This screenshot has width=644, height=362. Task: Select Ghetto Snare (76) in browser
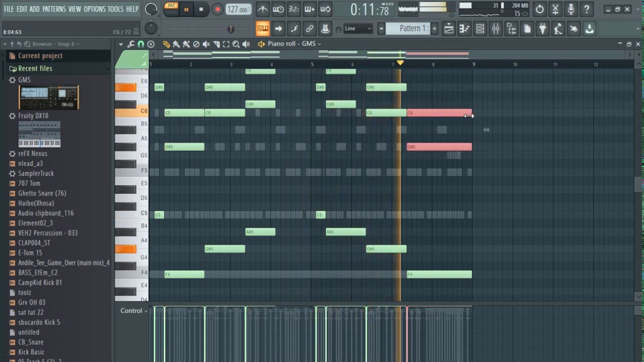click(x=42, y=194)
